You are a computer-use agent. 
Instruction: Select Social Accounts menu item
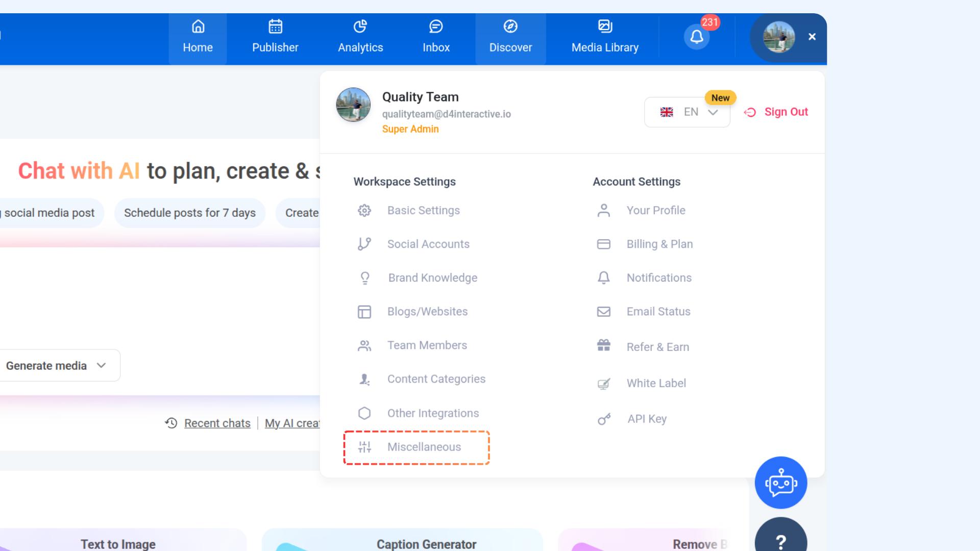pos(428,244)
